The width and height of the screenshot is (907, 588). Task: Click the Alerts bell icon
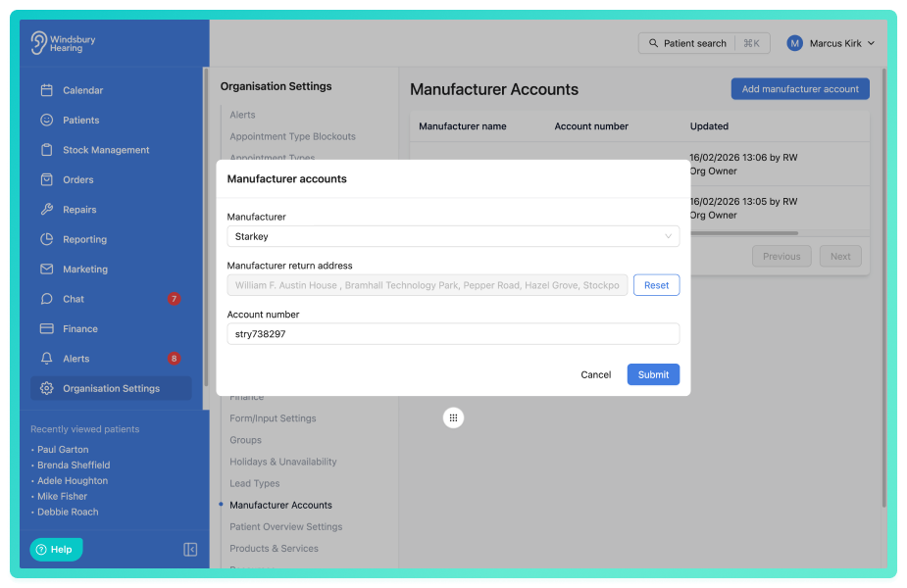[x=47, y=359]
